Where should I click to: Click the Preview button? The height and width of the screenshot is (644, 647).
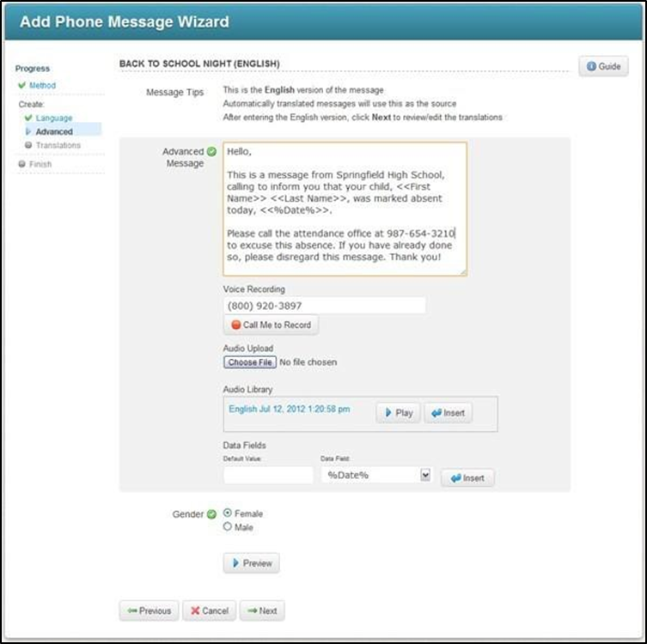251,563
